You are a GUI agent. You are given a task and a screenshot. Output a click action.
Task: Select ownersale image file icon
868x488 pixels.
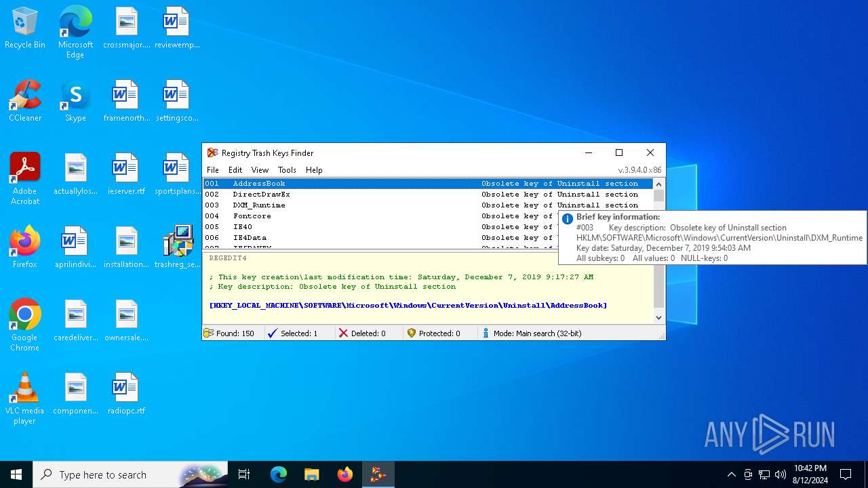click(x=126, y=321)
